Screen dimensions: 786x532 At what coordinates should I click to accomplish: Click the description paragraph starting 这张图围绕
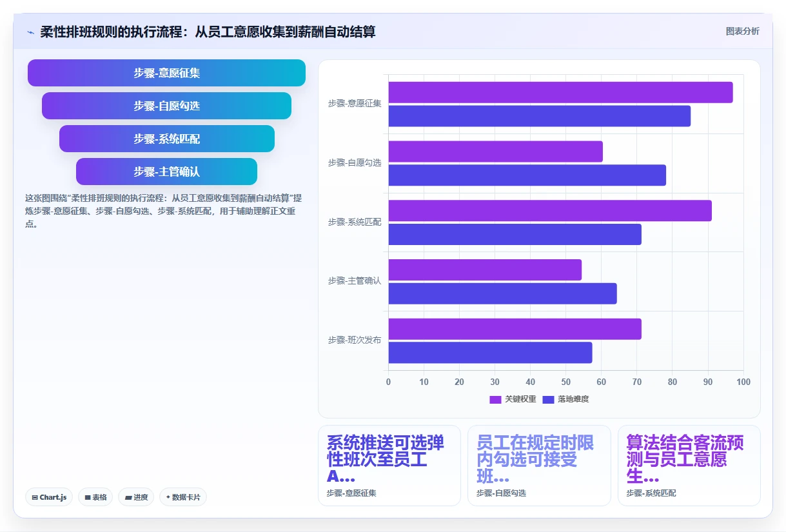pyautogui.click(x=164, y=211)
